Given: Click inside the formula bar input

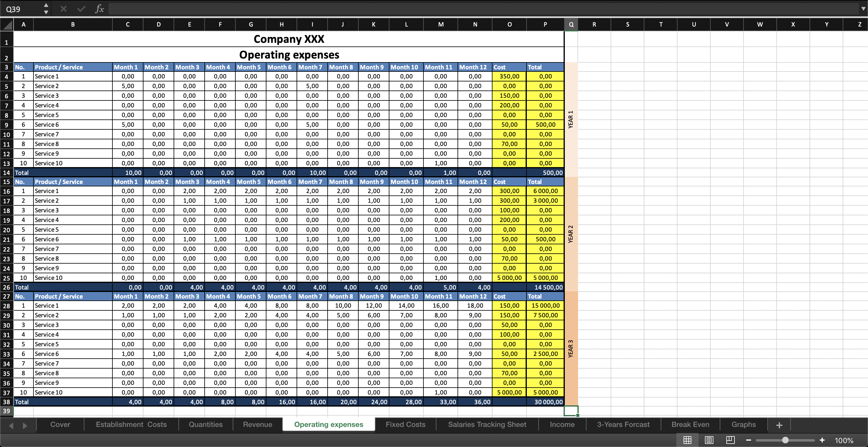Looking at the screenshot, I should [x=483, y=9].
